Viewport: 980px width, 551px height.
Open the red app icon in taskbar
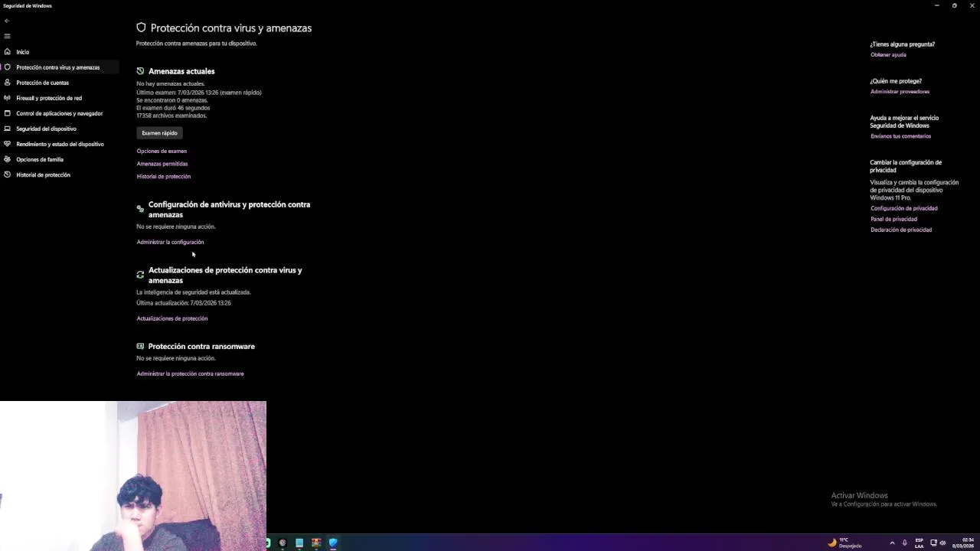click(316, 543)
